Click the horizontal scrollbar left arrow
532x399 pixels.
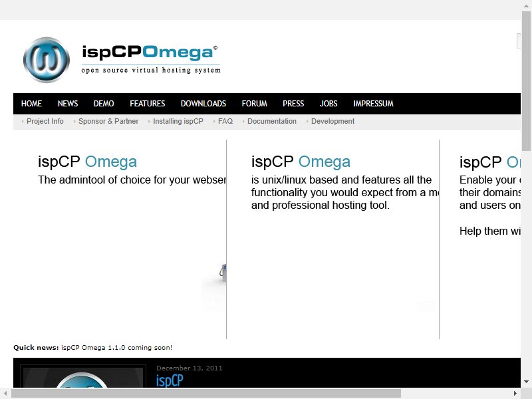(x=5, y=394)
